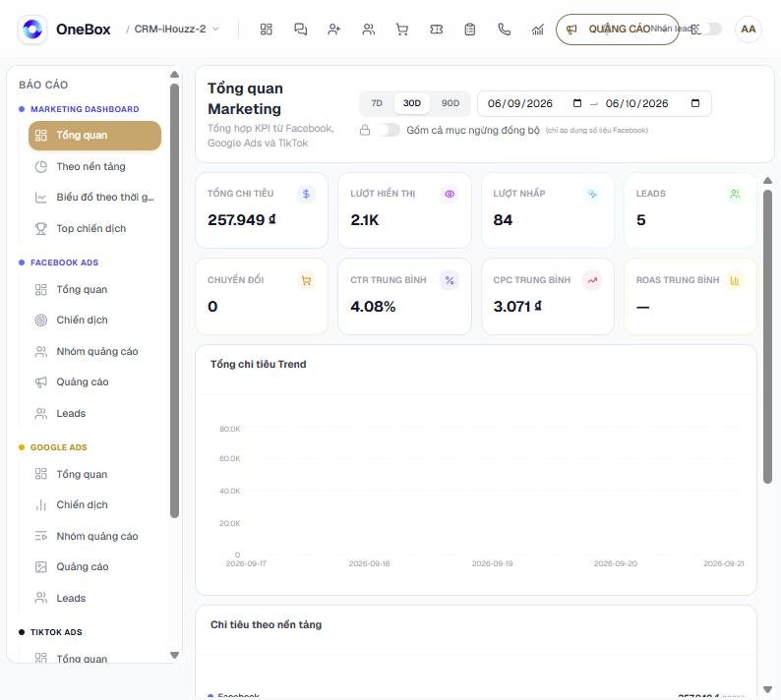Screen dimensions: 781x700
Task: Open the end date calendar picker icon
Action: click(x=695, y=103)
